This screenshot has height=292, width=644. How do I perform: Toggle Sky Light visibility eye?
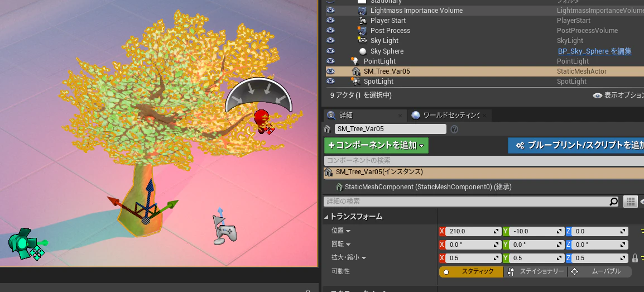click(x=330, y=41)
